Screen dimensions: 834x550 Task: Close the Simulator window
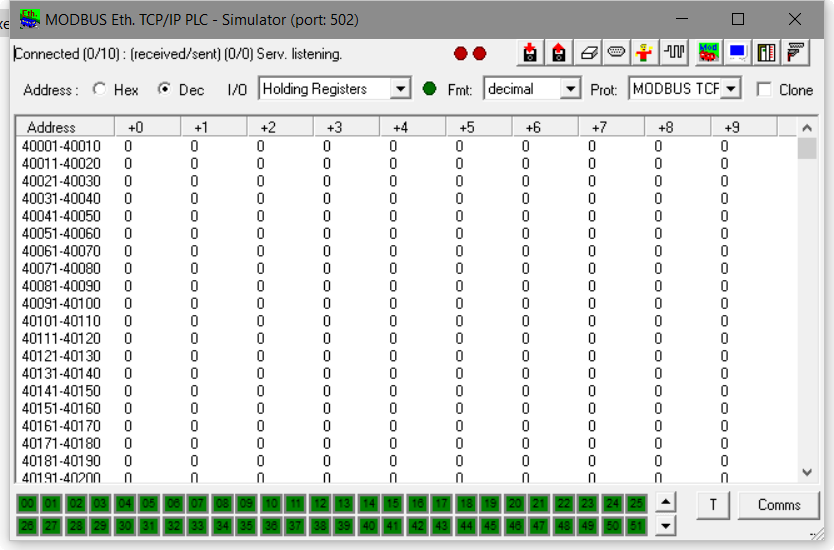(x=795, y=19)
